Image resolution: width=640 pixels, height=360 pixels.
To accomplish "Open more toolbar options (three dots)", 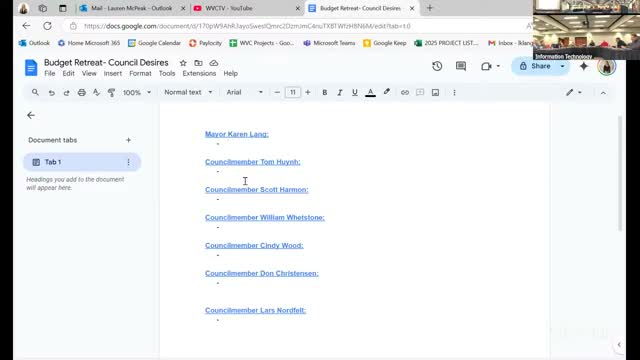I will [x=454, y=93].
